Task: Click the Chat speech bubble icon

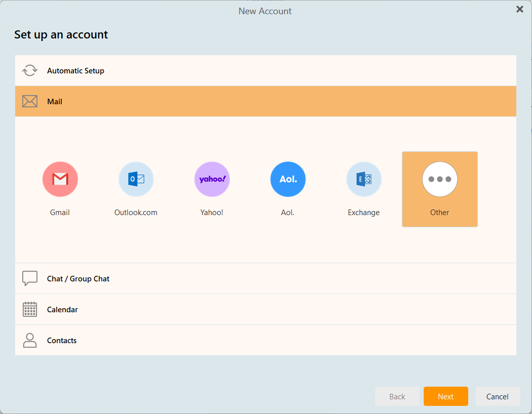Action: [30, 278]
